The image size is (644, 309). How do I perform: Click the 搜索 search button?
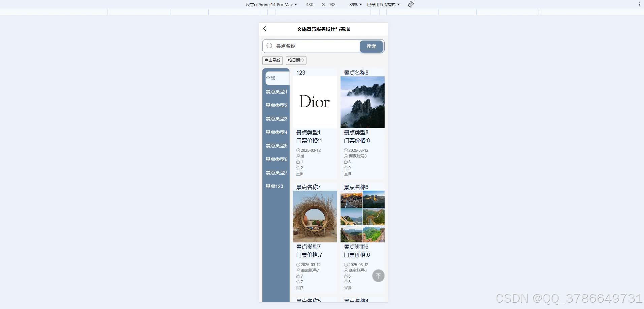(x=371, y=46)
